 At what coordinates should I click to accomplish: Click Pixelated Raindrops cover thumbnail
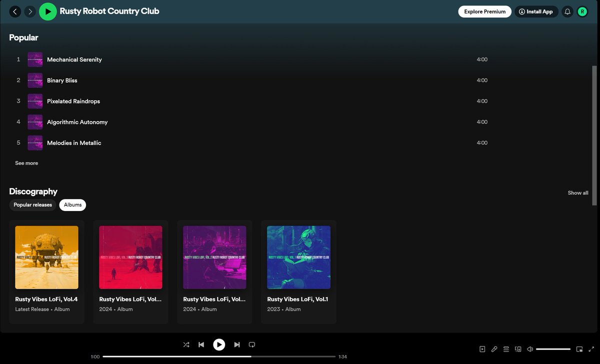(x=35, y=101)
